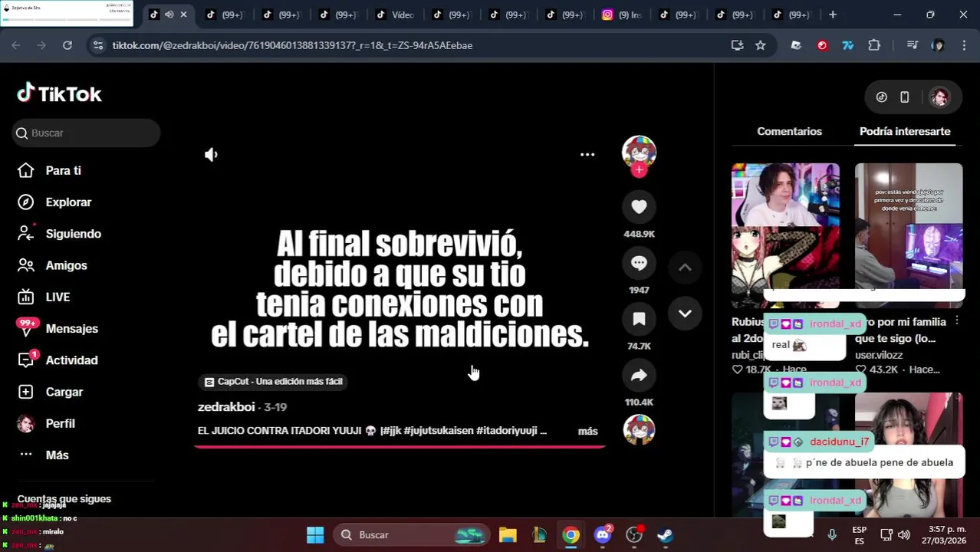Open Mensajes in the sidebar
Screen dimensions: 980x552
pos(71,328)
